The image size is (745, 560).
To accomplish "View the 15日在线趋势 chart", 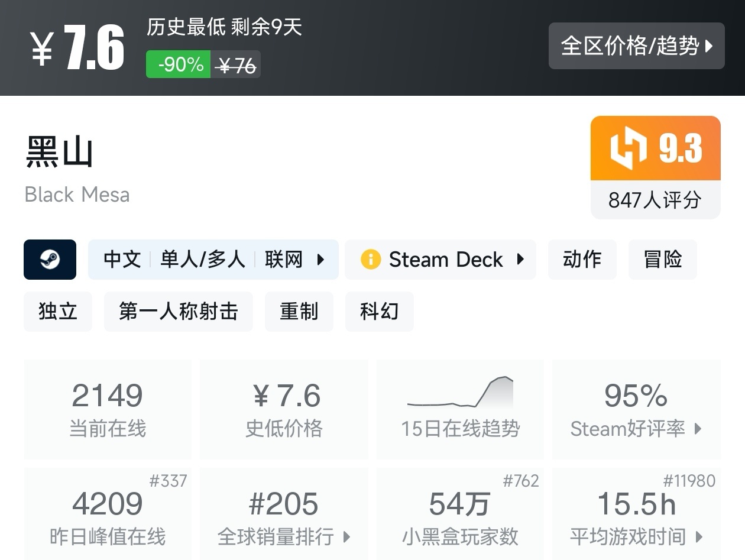I will [x=460, y=409].
